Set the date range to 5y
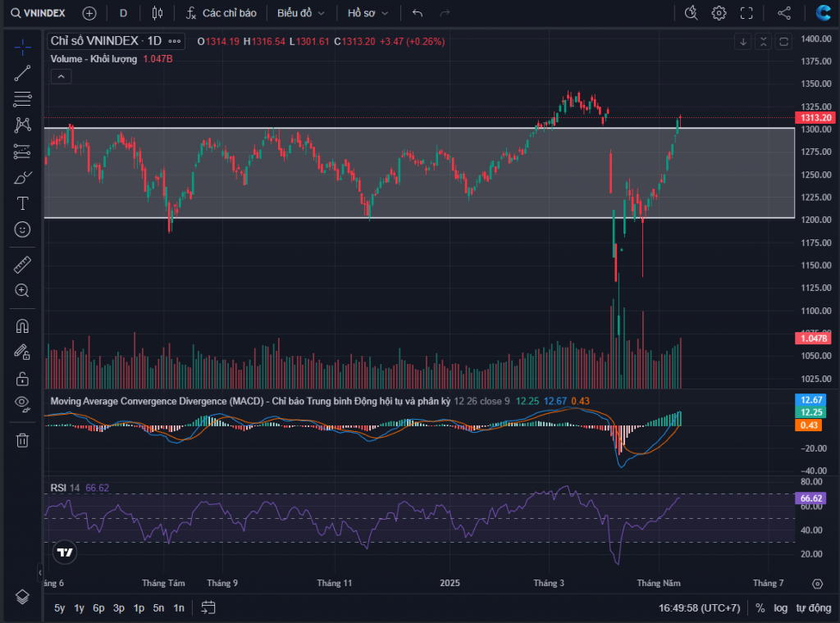The width and height of the screenshot is (840, 623). pyautogui.click(x=59, y=608)
